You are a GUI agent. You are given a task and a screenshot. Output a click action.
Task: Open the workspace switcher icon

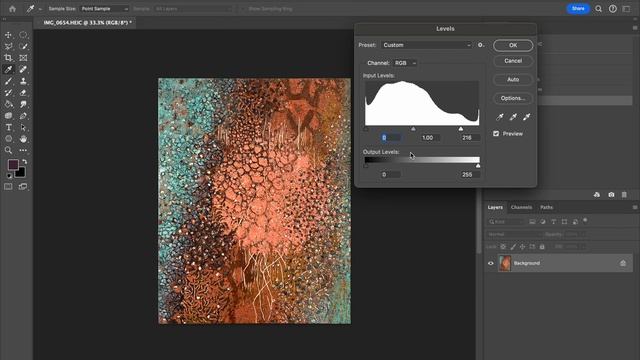tap(627, 9)
